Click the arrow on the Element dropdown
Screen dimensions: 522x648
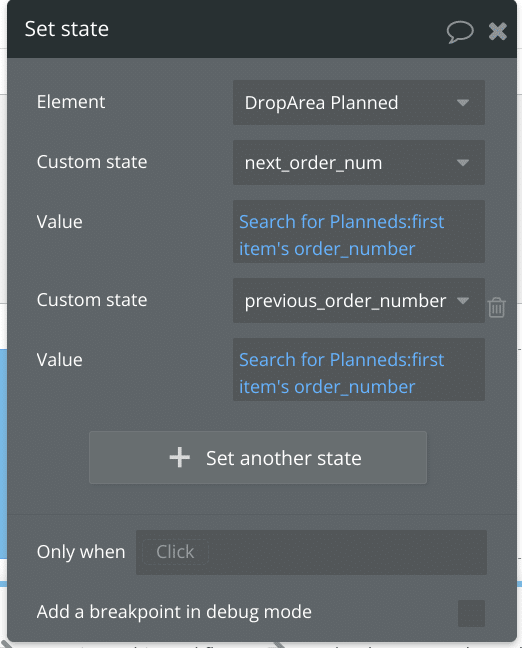[463, 102]
